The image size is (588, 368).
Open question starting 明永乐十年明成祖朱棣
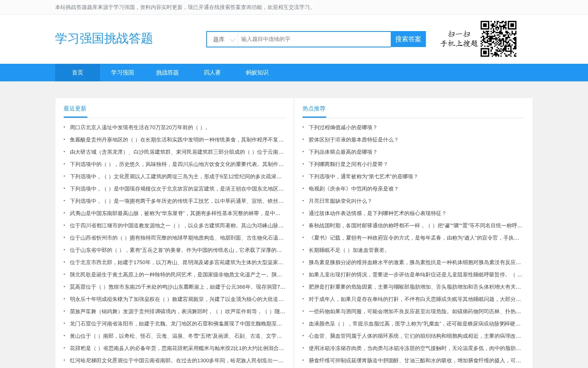177,299
